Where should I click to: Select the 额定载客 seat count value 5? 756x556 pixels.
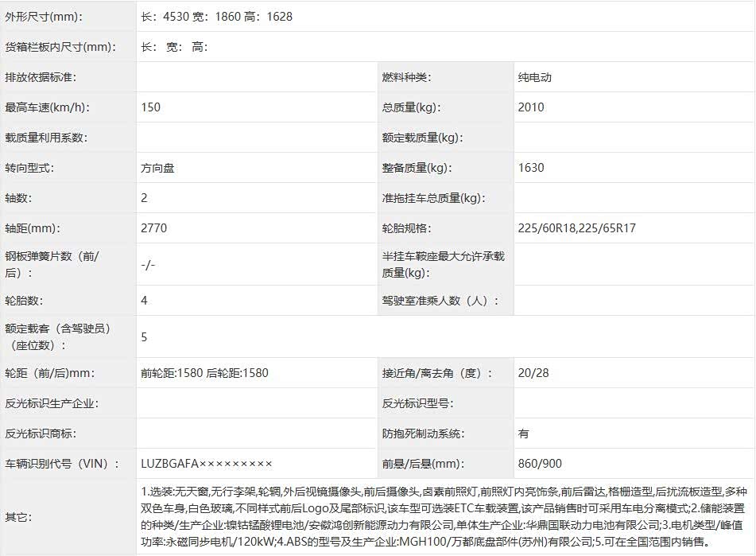(x=144, y=337)
